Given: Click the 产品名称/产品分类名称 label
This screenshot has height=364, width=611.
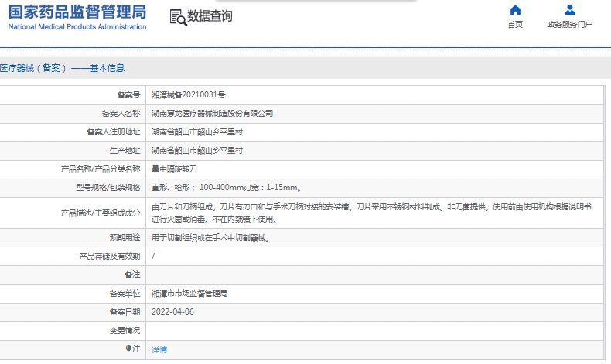Looking at the screenshot, I should point(101,169).
